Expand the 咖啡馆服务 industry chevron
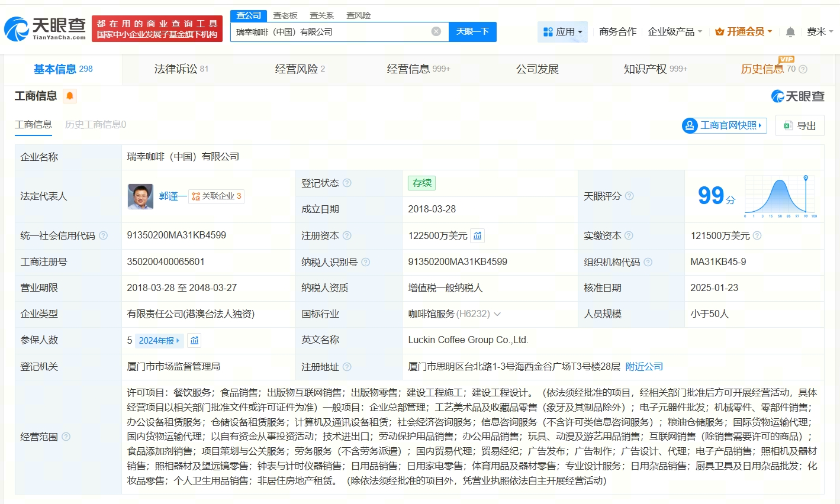This screenshot has height=504, width=840. click(497, 314)
